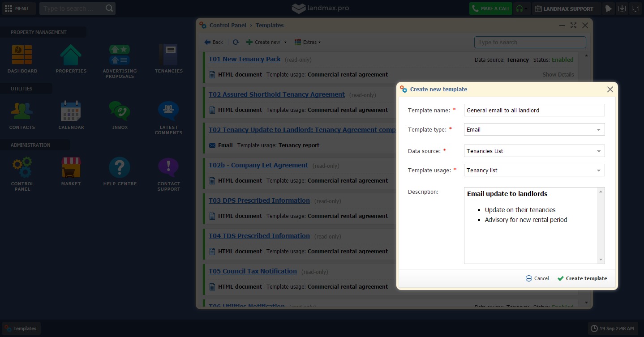Open T03 DPS Prescribed Information link
Screen dimensions: 644x337
[x=259, y=200]
